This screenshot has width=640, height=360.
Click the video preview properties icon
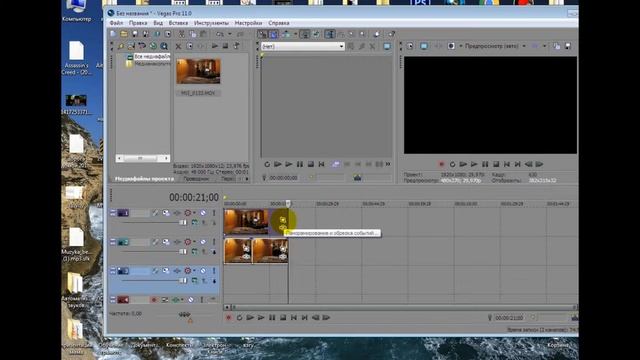tap(410, 46)
